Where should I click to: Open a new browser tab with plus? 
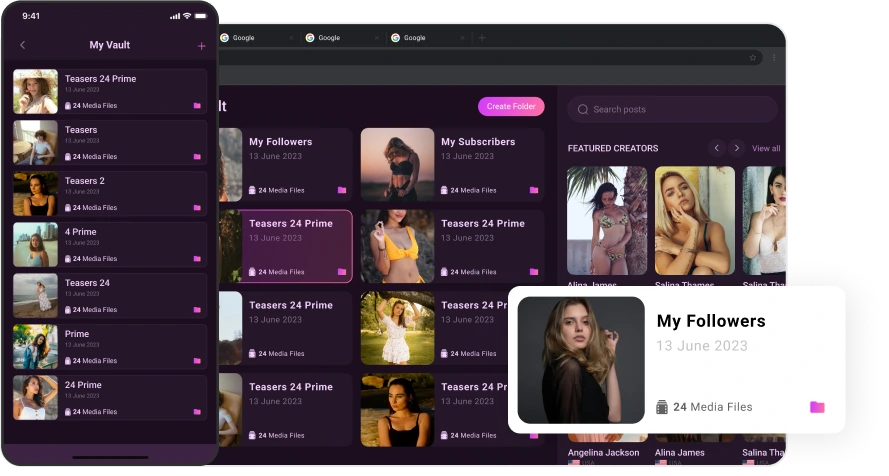(x=482, y=38)
